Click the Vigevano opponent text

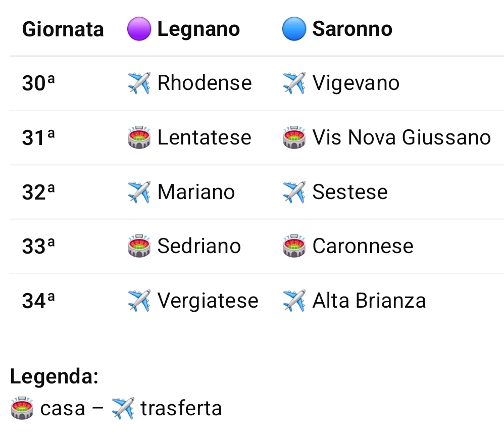(x=356, y=83)
